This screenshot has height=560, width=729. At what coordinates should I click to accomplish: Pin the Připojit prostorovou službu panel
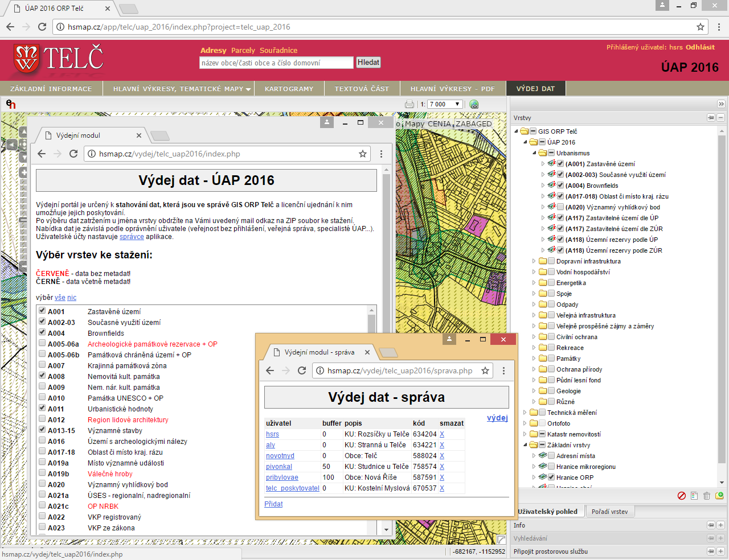(x=711, y=551)
